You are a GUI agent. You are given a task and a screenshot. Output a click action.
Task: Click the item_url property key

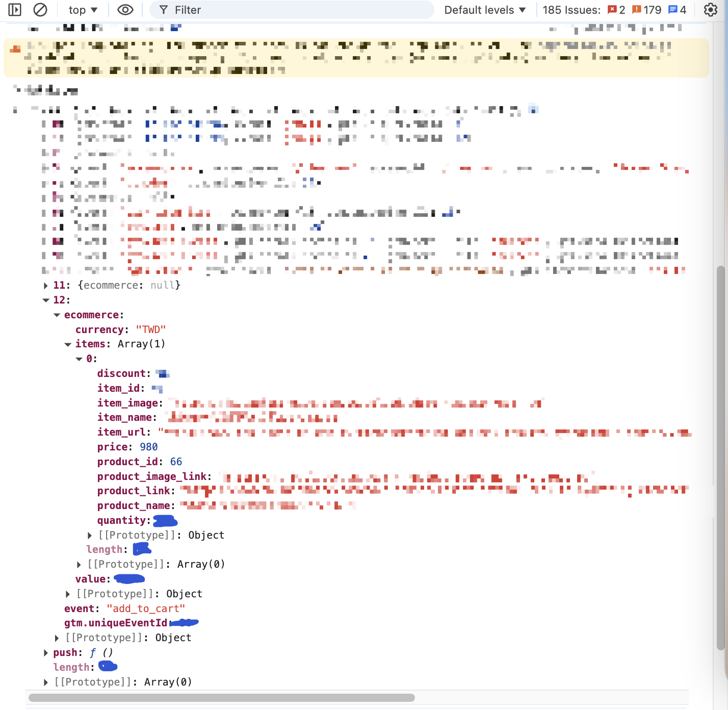pos(122,432)
